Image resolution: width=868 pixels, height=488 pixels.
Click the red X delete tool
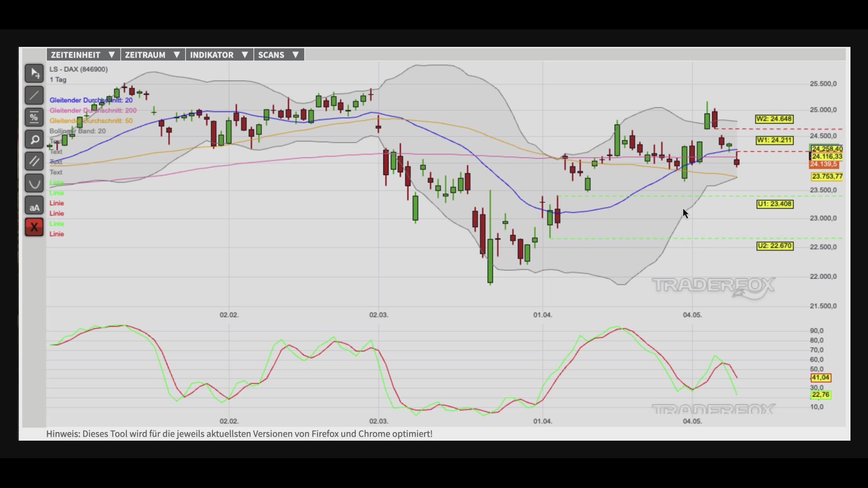tap(34, 227)
